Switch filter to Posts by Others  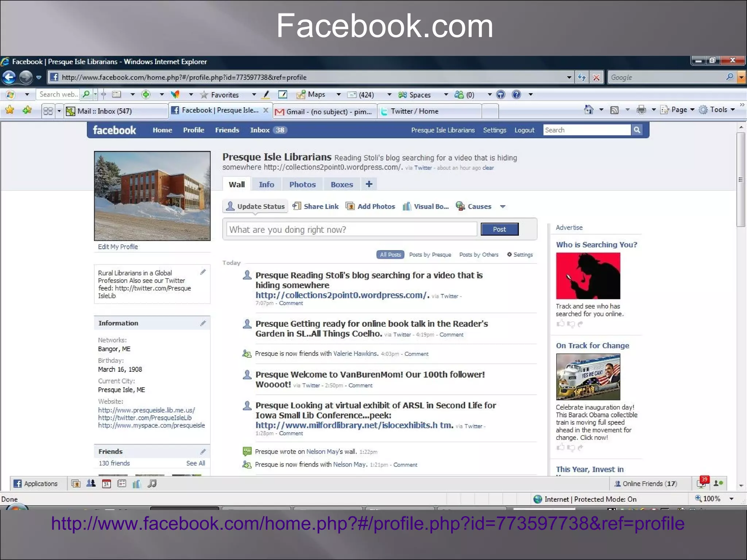pyautogui.click(x=479, y=254)
